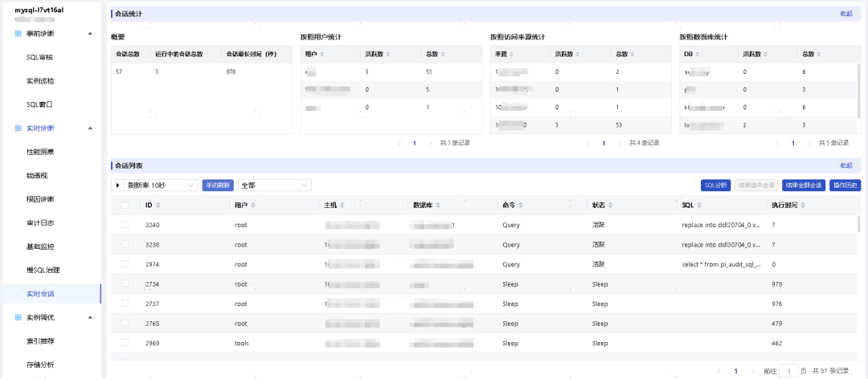
Task: Sort database statistics by 总数 column
Action: point(820,55)
